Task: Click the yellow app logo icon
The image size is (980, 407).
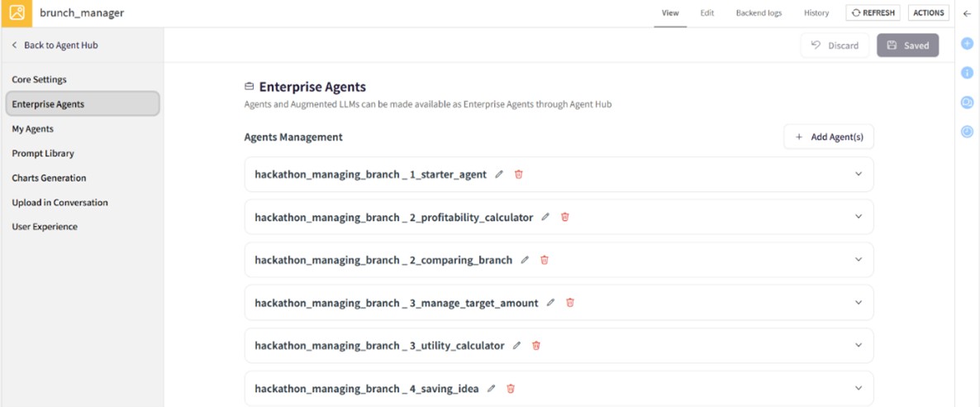Action: click(17, 13)
